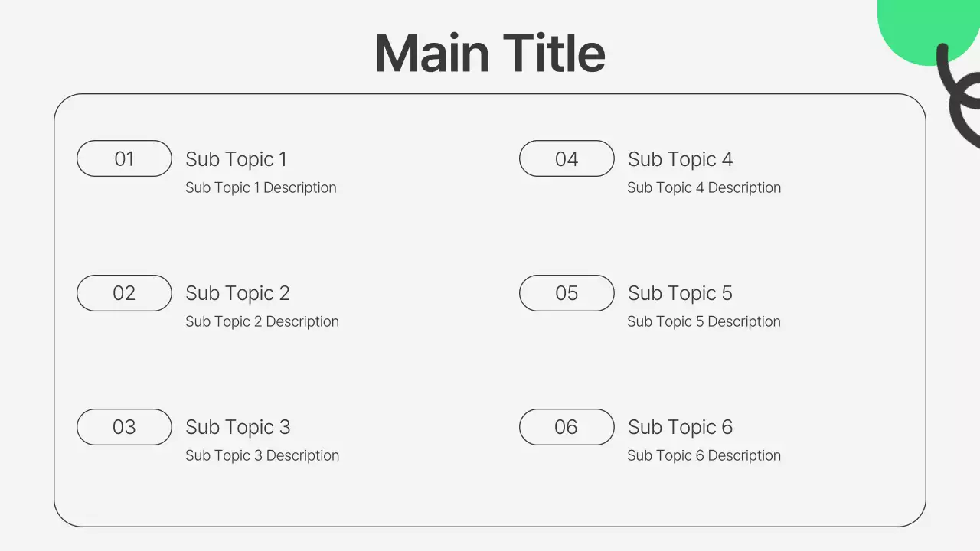
Task: Click the Sub Topic 1 heading
Action: tap(236, 159)
